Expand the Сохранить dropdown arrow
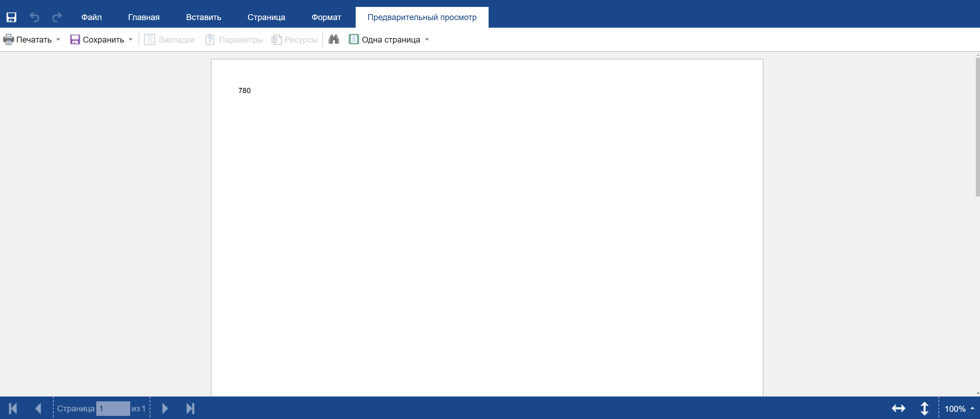The image size is (980, 419). [131, 39]
